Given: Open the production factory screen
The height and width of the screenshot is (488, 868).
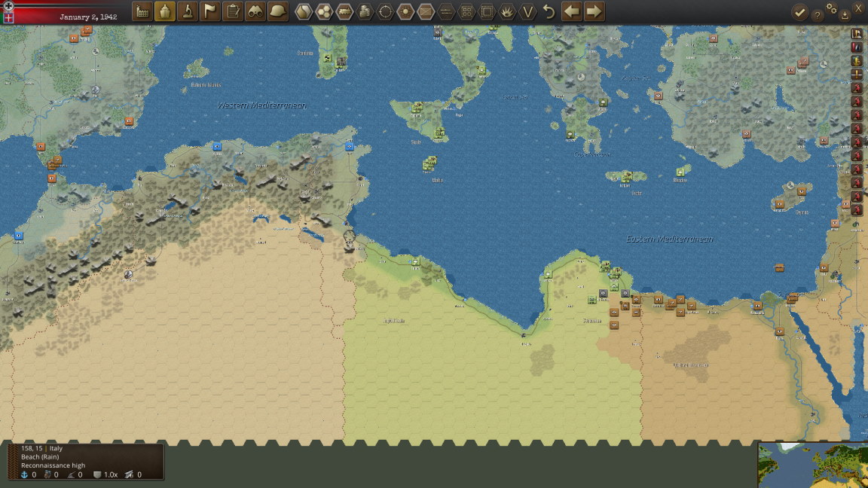Looking at the screenshot, I should point(142,11).
